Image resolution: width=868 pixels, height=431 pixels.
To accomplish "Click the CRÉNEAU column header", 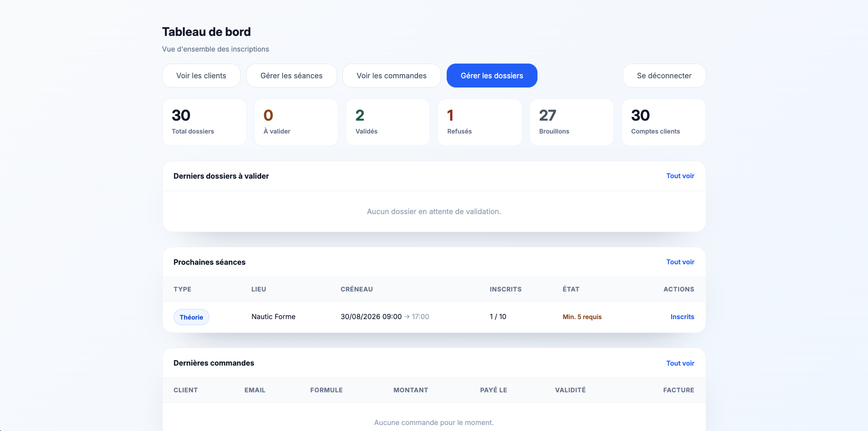I will [357, 289].
